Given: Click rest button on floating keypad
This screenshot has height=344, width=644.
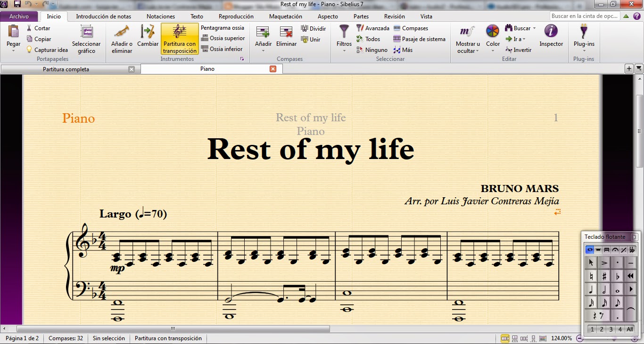Looking at the screenshot, I should [x=597, y=316].
